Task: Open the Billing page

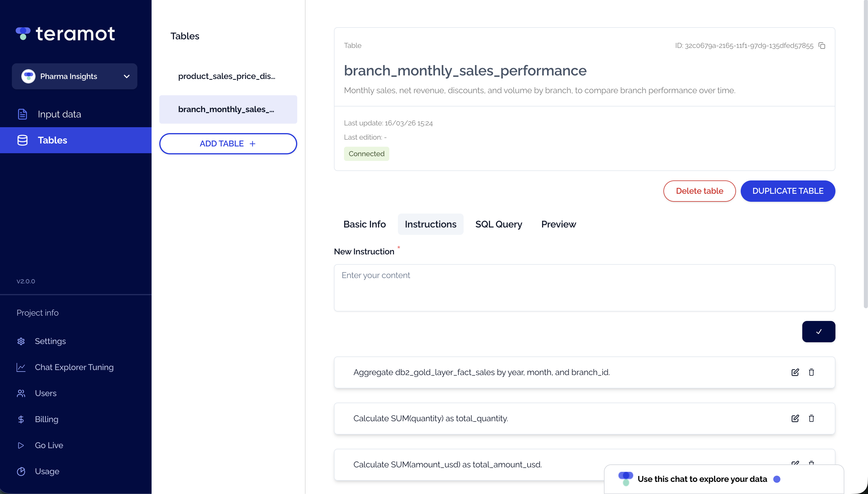Action: (46, 419)
